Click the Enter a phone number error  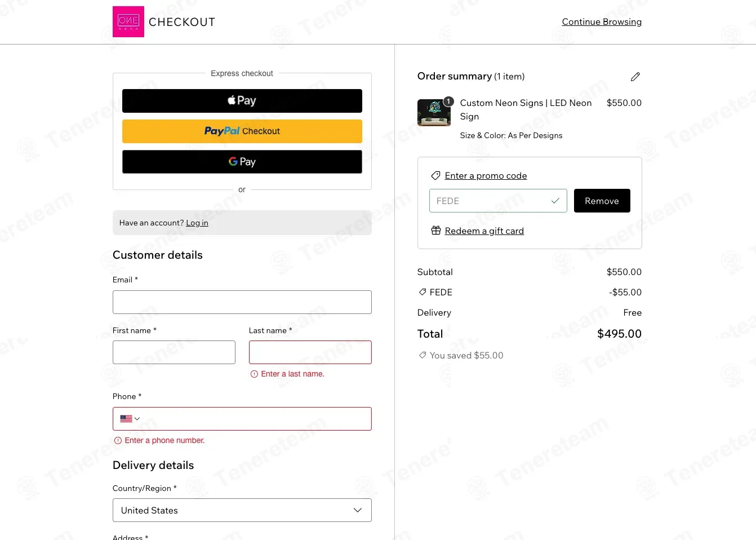pyautogui.click(x=164, y=441)
